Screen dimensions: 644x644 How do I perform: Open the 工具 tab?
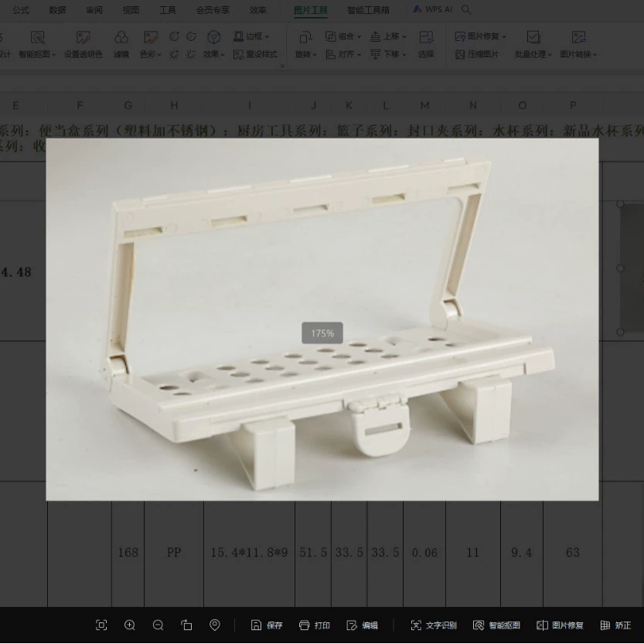168,10
